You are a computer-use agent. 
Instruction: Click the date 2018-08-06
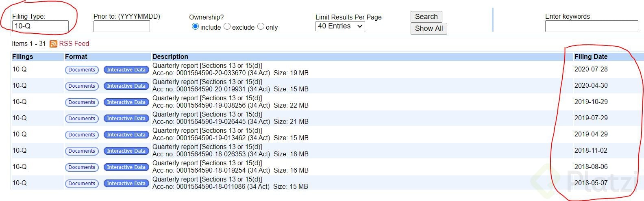coord(591,167)
